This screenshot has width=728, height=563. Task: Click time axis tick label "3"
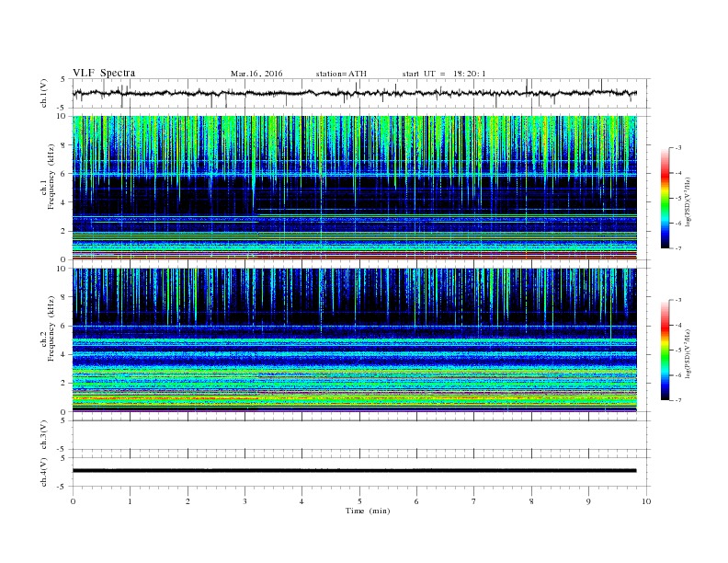pyautogui.click(x=245, y=501)
